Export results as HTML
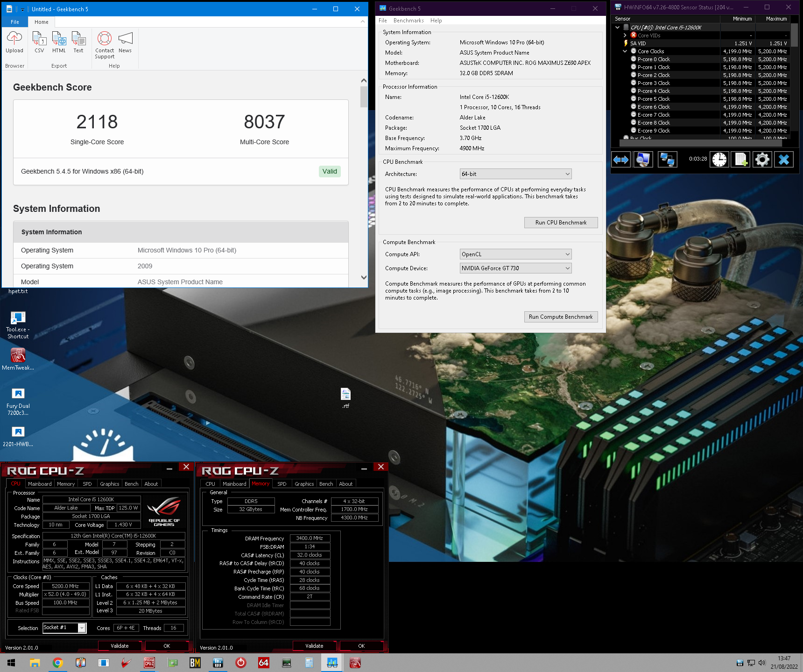The height and width of the screenshot is (672, 803). pos(59,42)
